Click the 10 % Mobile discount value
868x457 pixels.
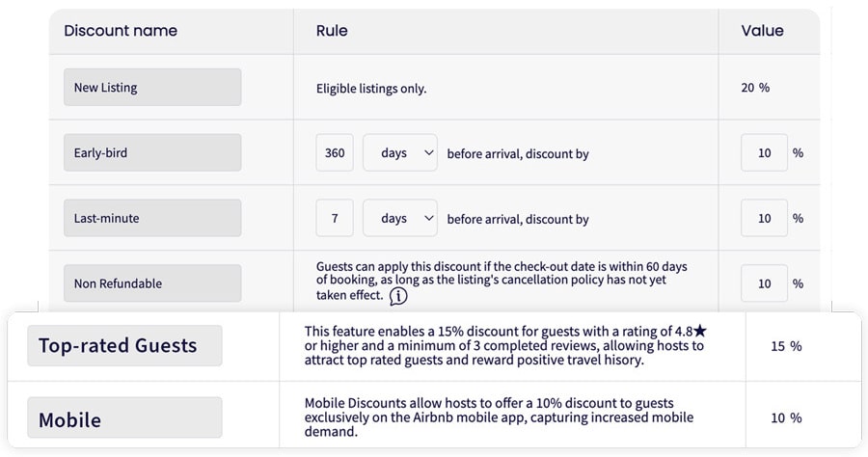point(786,417)
